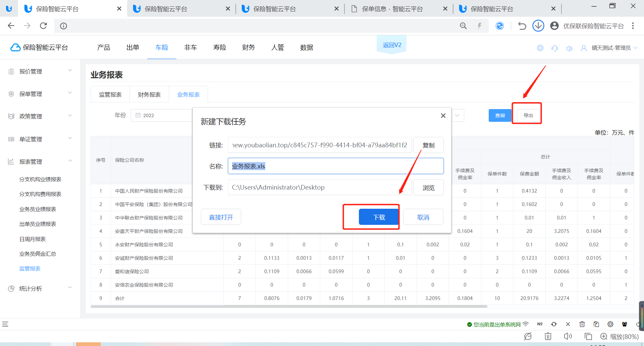
Task: Click the copy pages icon in status bar
Action: (596, 324)
